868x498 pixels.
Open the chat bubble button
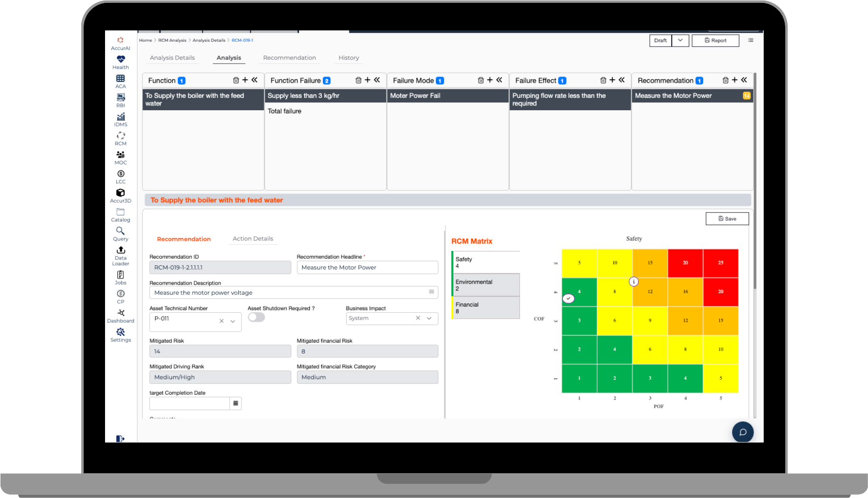pos(743,432)
